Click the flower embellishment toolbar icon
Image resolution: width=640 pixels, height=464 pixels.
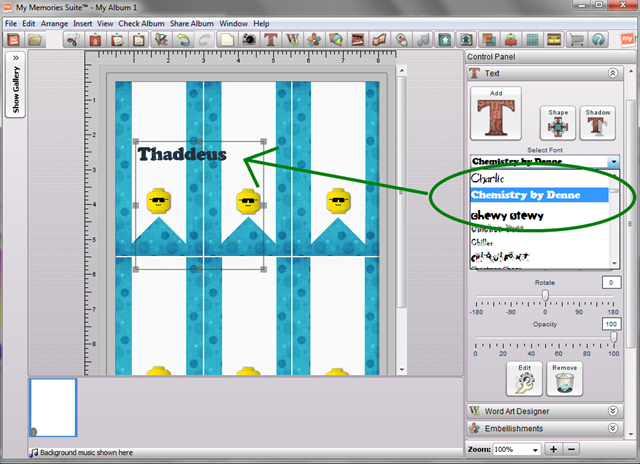(x=314, y=40)
